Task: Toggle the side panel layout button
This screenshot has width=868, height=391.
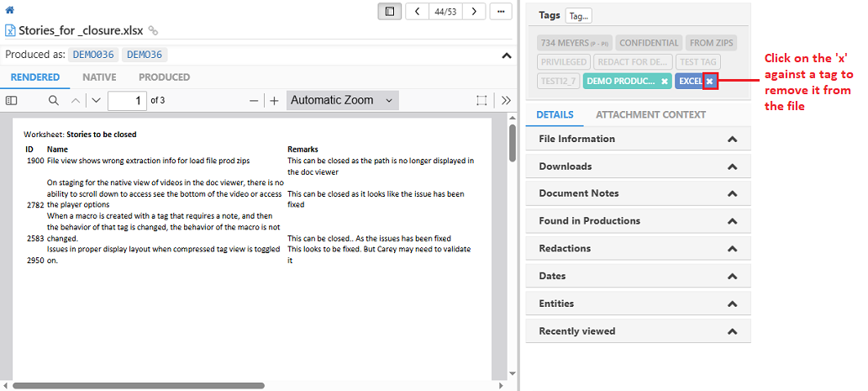Action: (390, 11)
